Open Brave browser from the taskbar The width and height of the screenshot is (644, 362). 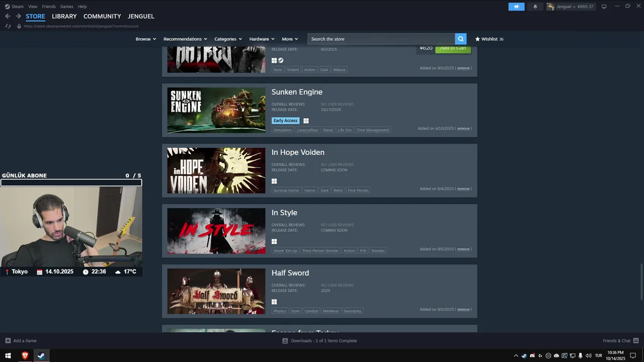25,355
